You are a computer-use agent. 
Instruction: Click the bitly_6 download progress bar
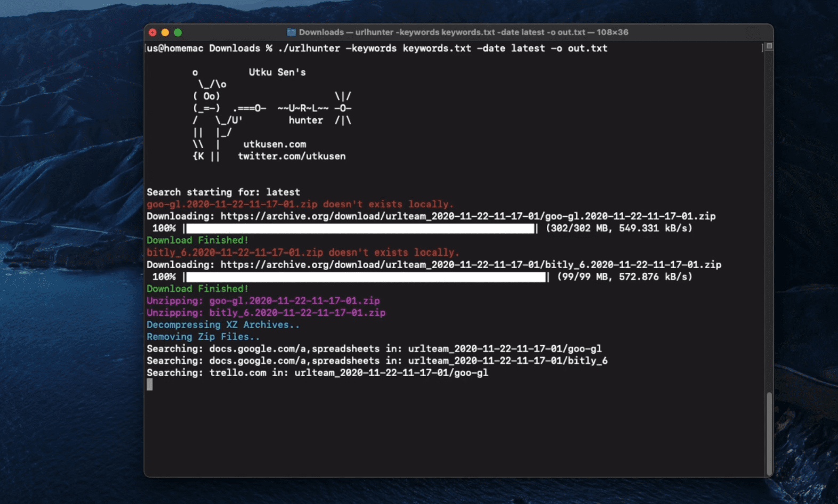(x=366, y=277)
